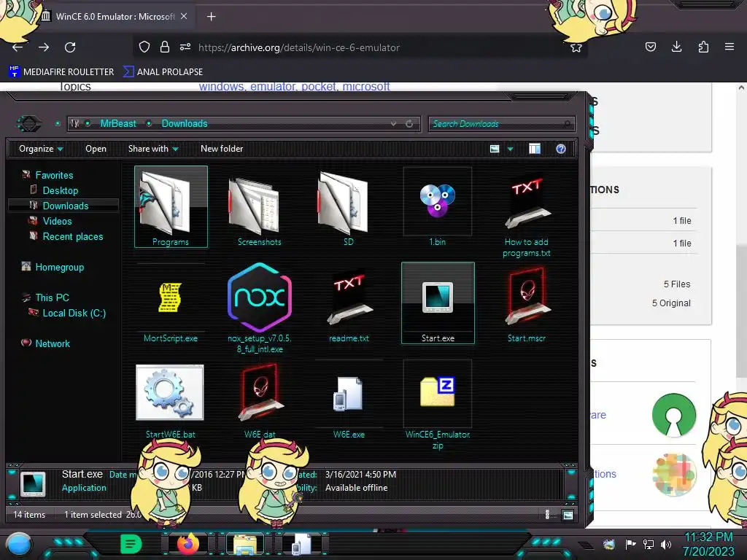Select the W6E.dat file
Image resolution: width=747 pixels, height=560 pixels.
point(260,400)
